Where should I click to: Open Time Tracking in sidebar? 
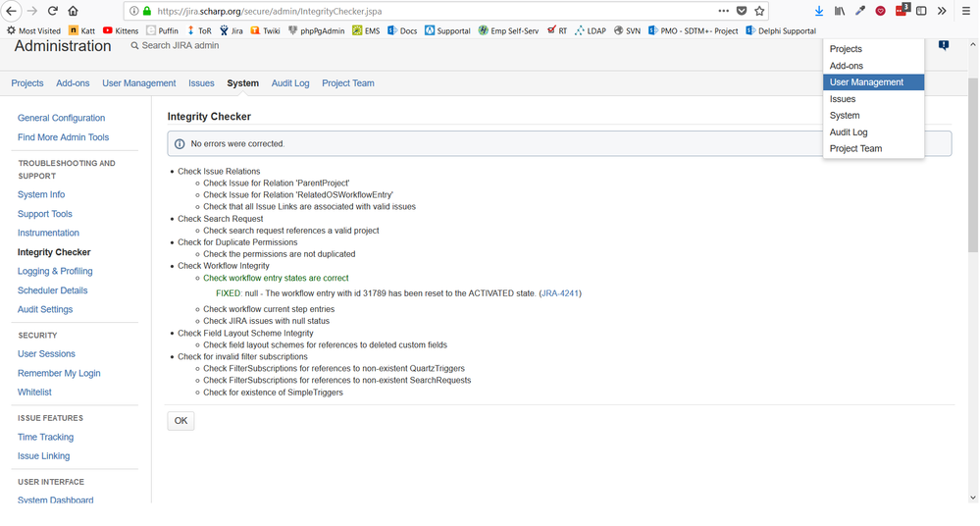point(46,437)
